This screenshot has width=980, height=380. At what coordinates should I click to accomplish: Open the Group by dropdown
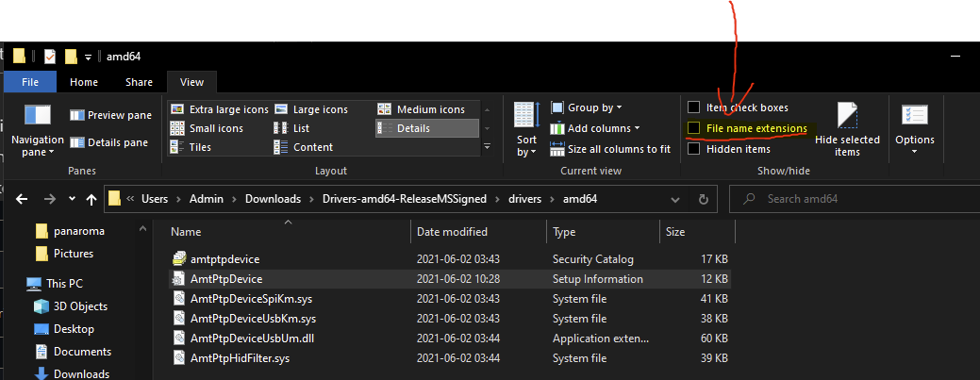pyautogui.click(x=587, y=107)
